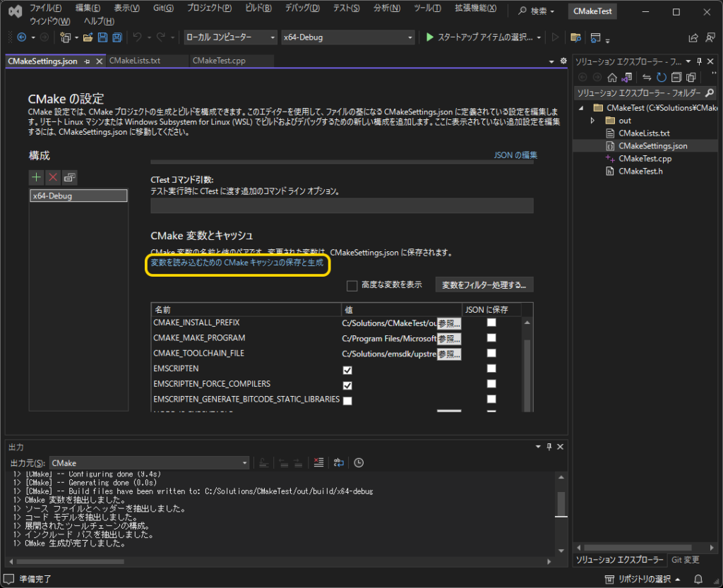Open the 拡張機能(X) menu
Screen dimensions: 723x588
click(x=475, y=8)
